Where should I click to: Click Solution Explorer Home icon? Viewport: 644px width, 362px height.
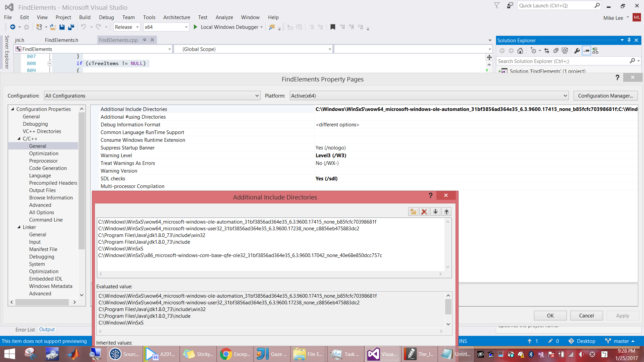(x=520, y=51)
